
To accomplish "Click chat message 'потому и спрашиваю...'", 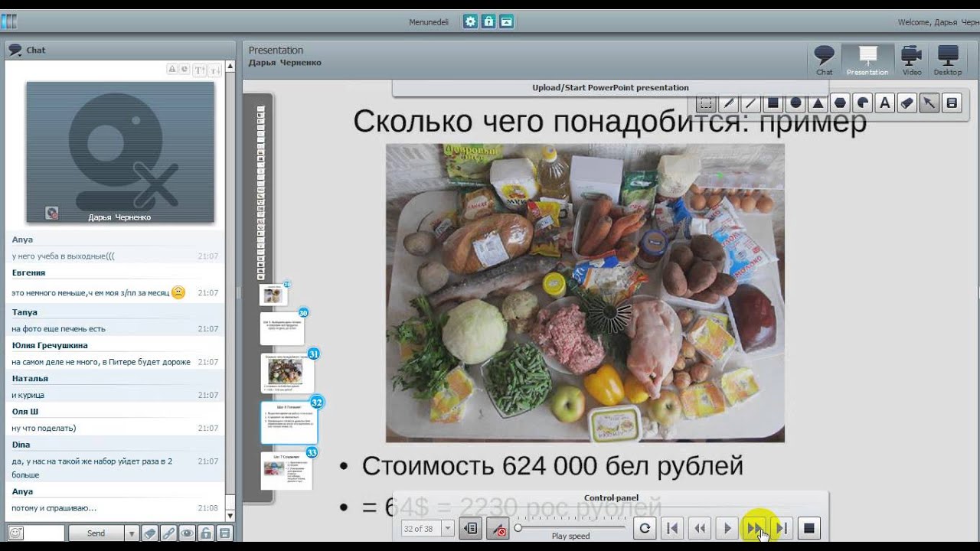I will tap(54, 508).
